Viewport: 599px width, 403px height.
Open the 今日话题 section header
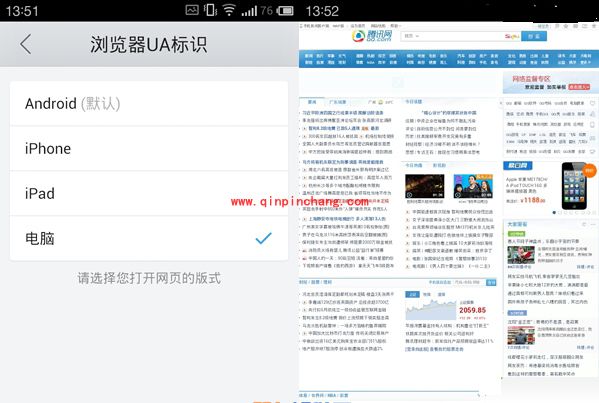pos(414,102)
